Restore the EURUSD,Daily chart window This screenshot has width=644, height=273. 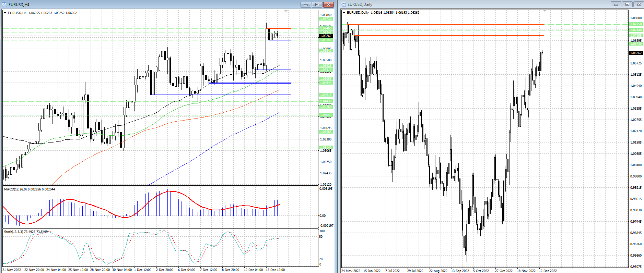click(x=627, y=4)
